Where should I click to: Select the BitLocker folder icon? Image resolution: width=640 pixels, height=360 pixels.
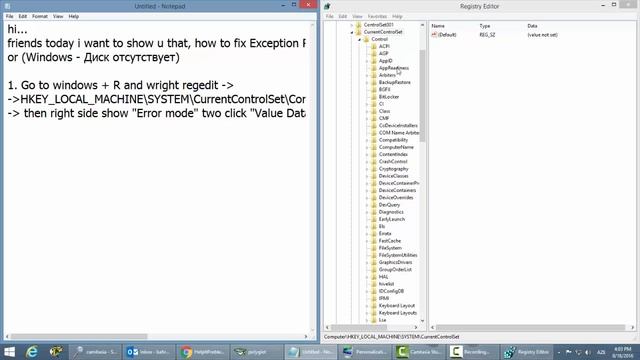(373, 97)
